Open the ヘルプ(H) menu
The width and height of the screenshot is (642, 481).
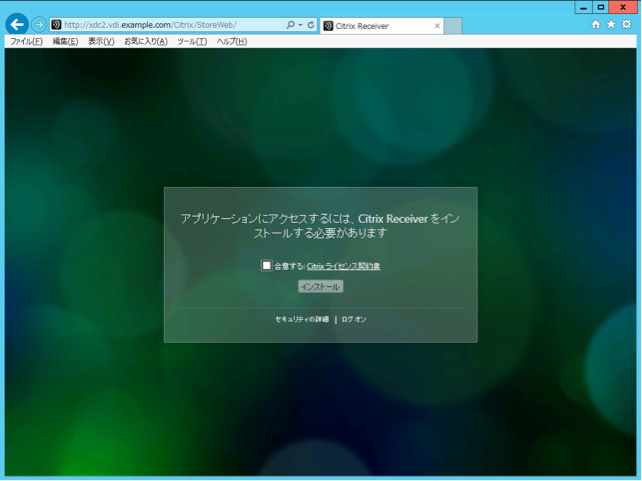(232, 41)
